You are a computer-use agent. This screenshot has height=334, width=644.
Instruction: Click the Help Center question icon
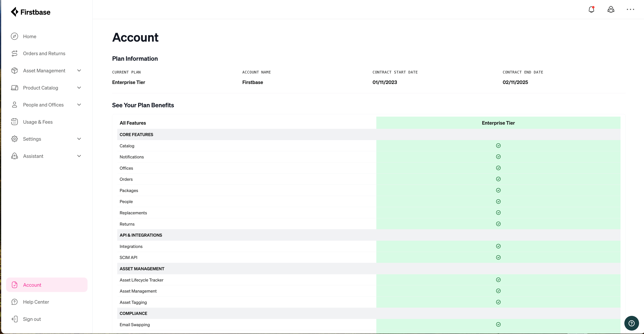pos(14,302)
